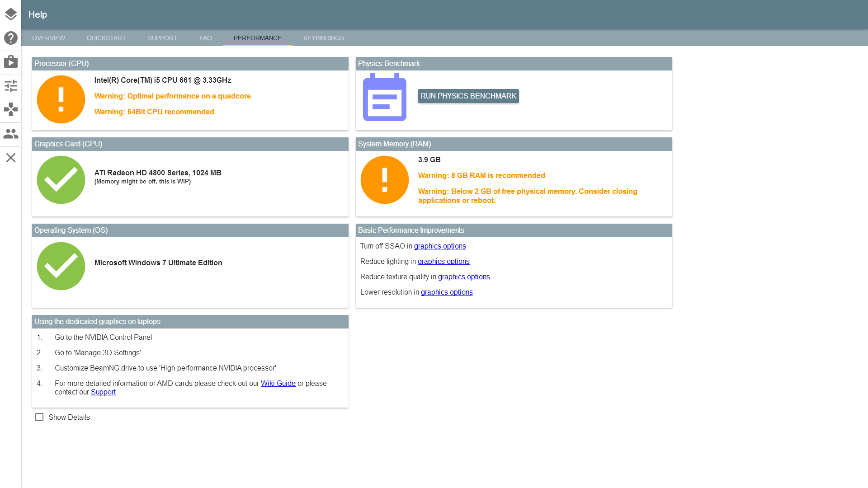Open the people multiplayer icon
The width and height of the screenshot is (868, 488).
coord(10,134)
